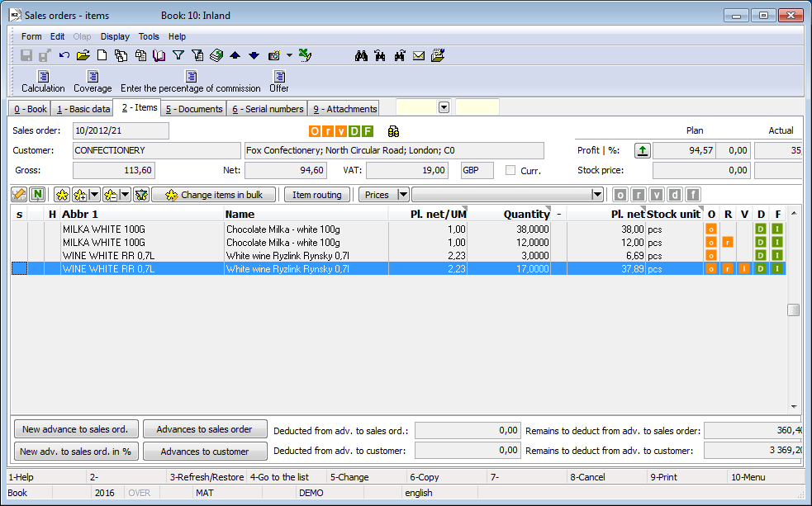Click New adv. to sales ord. in % button
Image resolution: width=812 pixels, height=506 pixels.
click(x=76, y=452)
